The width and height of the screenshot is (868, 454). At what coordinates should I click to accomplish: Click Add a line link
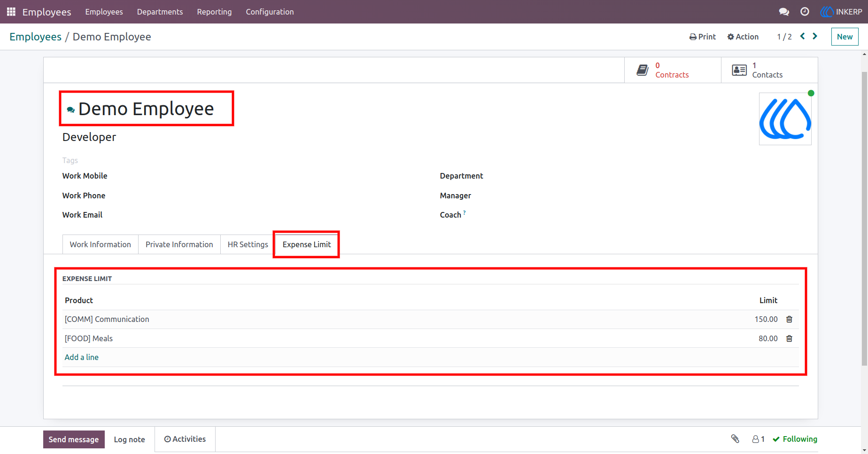point(82,357)
